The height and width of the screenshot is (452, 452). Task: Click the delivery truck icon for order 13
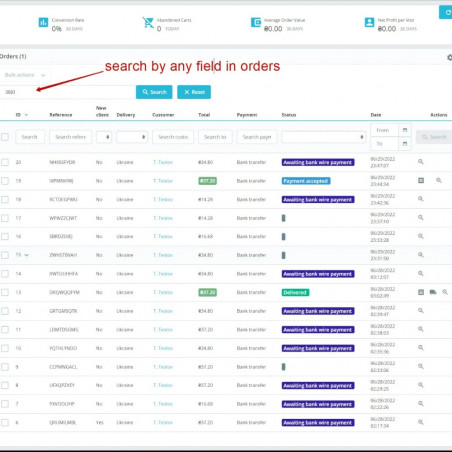[433, 292]
